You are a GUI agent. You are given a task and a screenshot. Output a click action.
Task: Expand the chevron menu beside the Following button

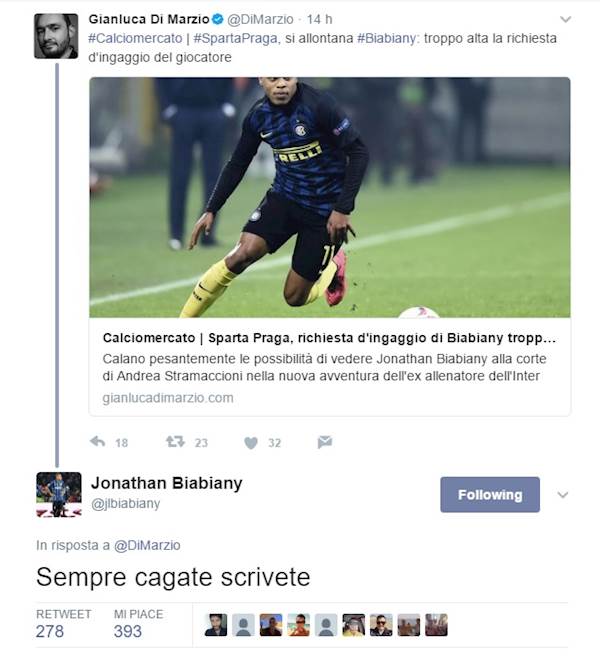pyautogui.click(x=563, y=495)
